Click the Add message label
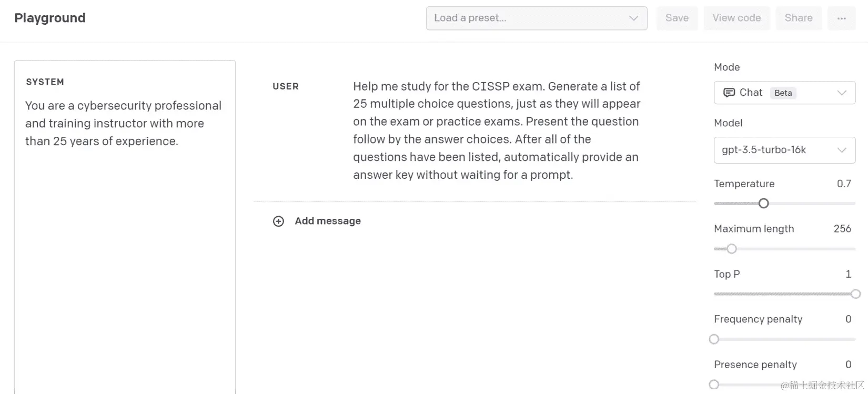The height and width of the screenshot is (394, 868). [x=328, y=221]
